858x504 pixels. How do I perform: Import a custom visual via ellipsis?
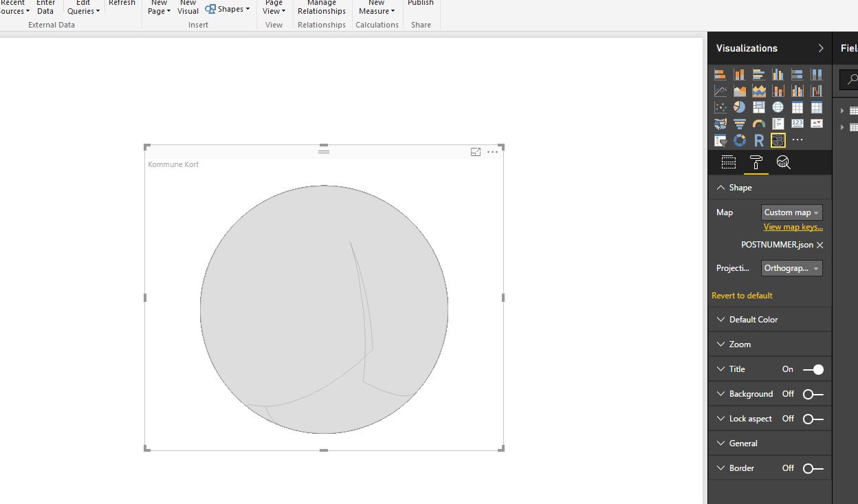coord(797,140)
